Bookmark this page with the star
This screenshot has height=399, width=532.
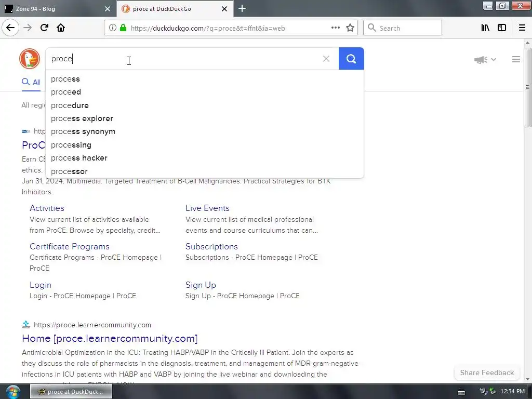coord(350,28)
